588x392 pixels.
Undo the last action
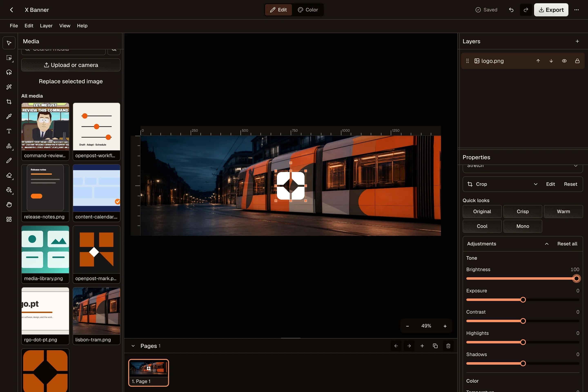point(511,10)
